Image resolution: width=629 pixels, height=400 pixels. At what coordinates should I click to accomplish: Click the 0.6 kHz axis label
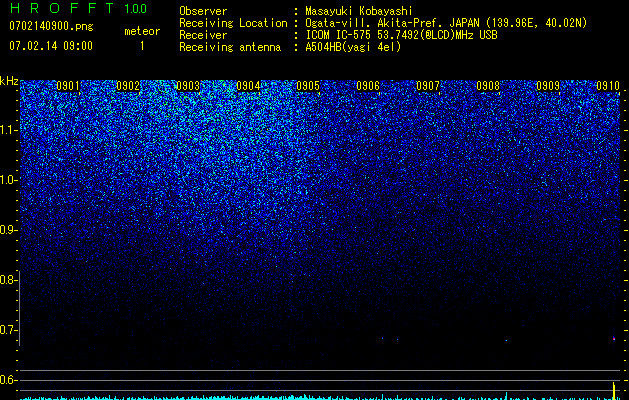(x=8, y=380)
